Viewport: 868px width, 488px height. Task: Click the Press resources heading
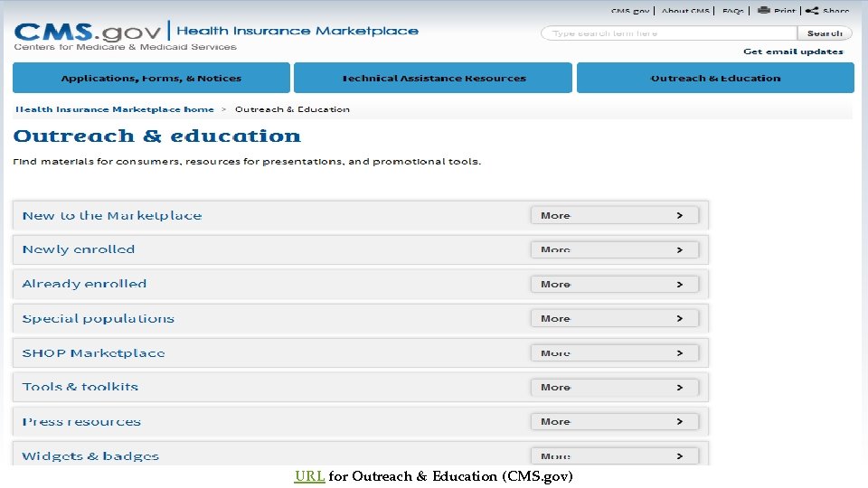[x=81, y=422]
